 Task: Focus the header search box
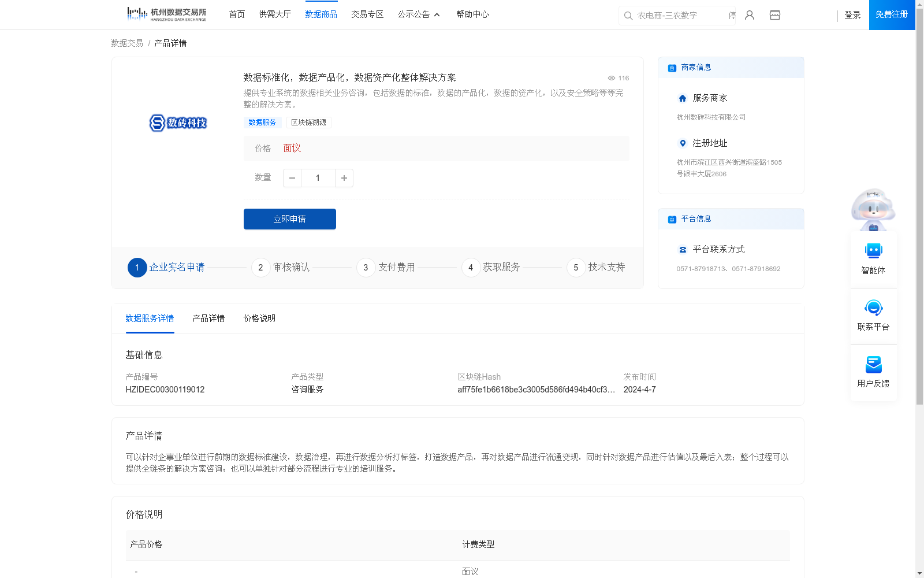coord(677,16)
